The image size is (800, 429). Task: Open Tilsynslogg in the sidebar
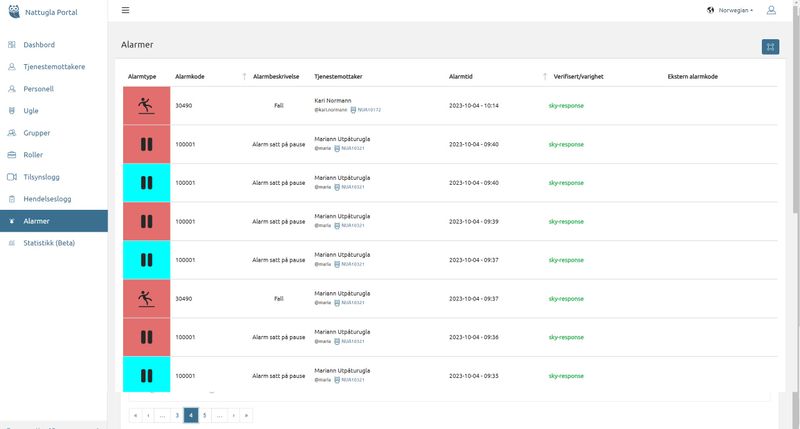42,177
